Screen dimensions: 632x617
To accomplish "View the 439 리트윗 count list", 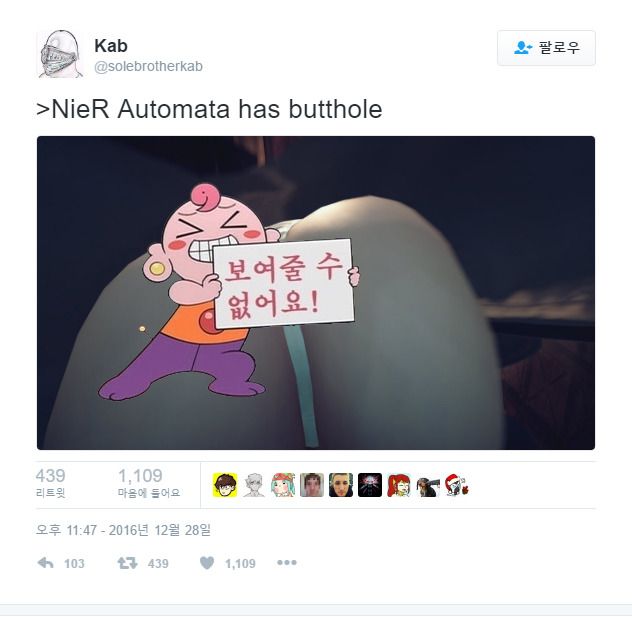I will tap(50, 483).
